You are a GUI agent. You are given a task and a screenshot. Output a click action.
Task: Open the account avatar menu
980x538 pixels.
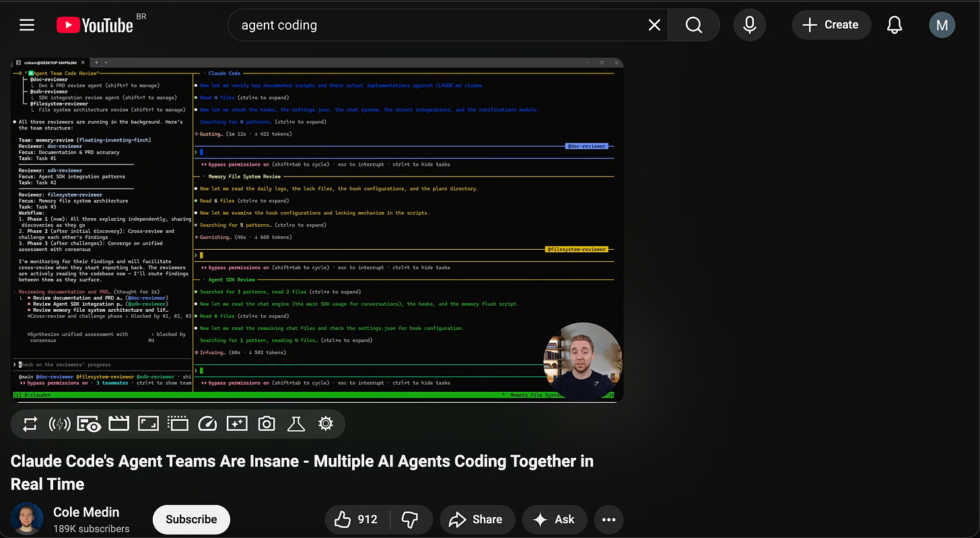click(x=942, y=26)
